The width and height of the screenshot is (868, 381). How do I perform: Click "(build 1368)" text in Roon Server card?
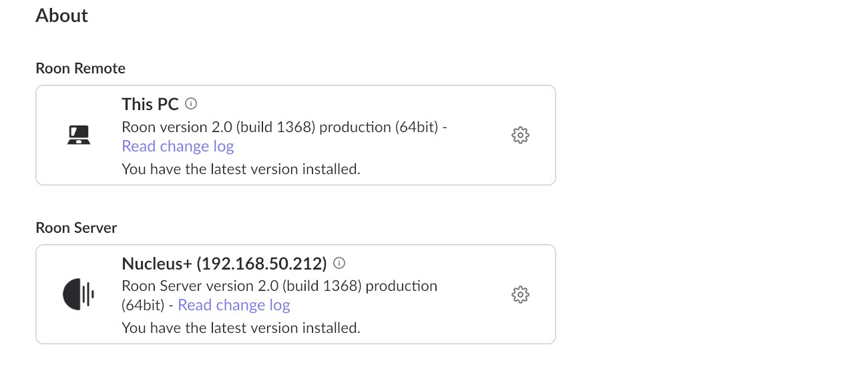(x=322, y=286)
